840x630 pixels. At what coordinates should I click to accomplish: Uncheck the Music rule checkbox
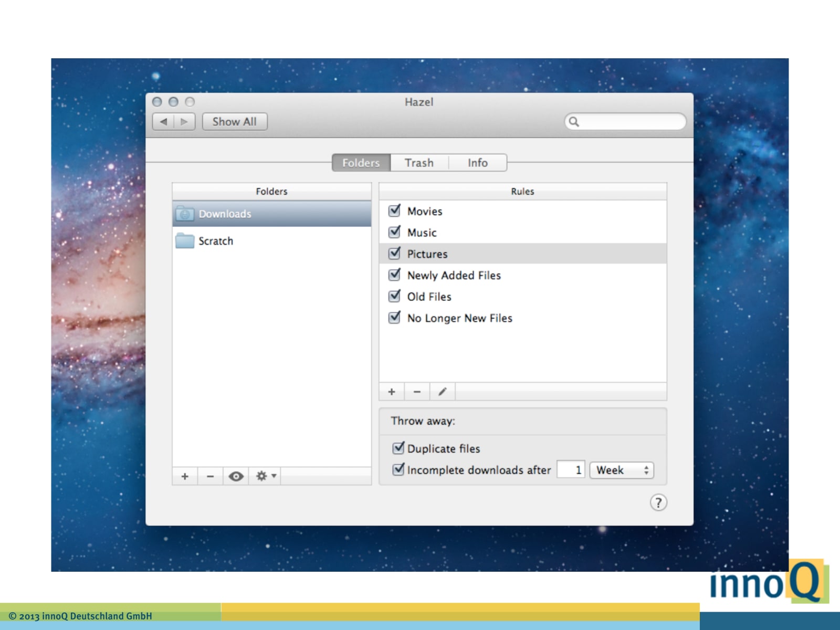394,232
